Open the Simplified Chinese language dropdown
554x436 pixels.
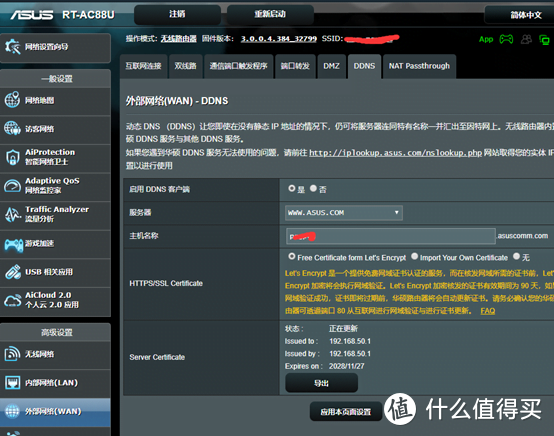[x=520, y=15]
